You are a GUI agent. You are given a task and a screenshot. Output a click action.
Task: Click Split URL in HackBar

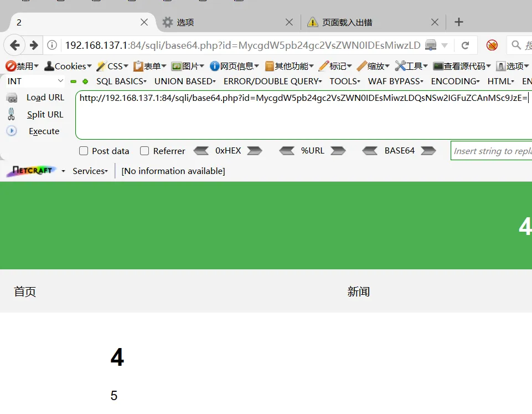pyautogui.click(x=45, y=115)
